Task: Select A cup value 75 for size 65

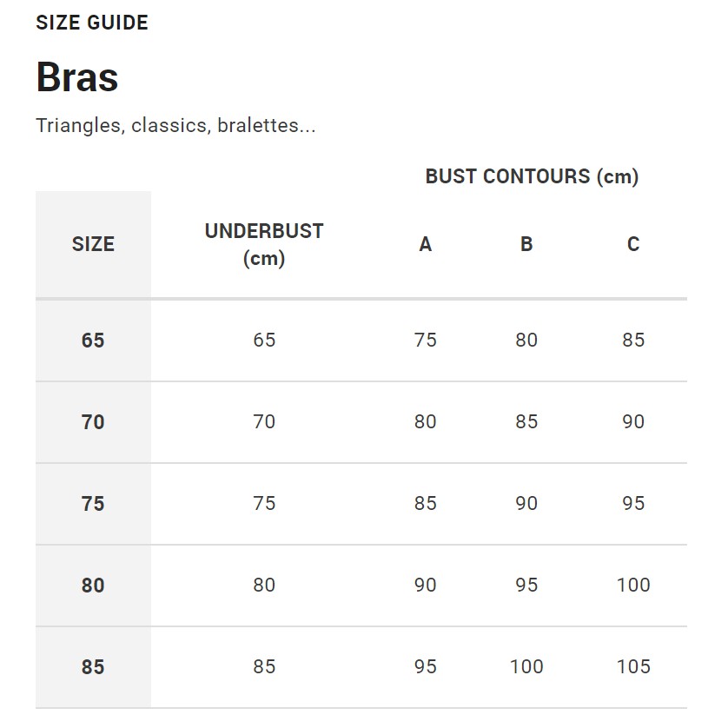Action: pos(426,340)
